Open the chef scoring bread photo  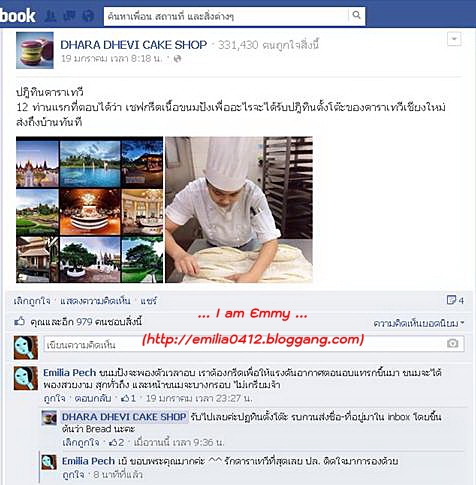pos(239,210)
